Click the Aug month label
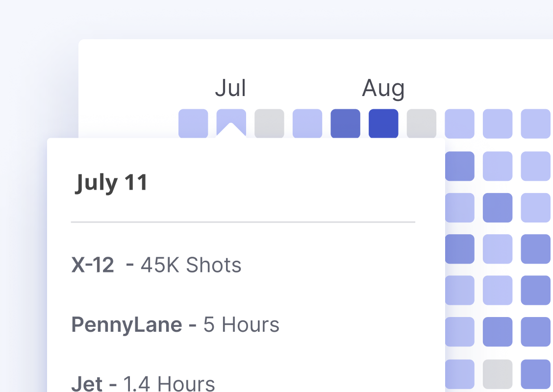The height and width of the screenshot is (392, 553). (x=383, y=89)
